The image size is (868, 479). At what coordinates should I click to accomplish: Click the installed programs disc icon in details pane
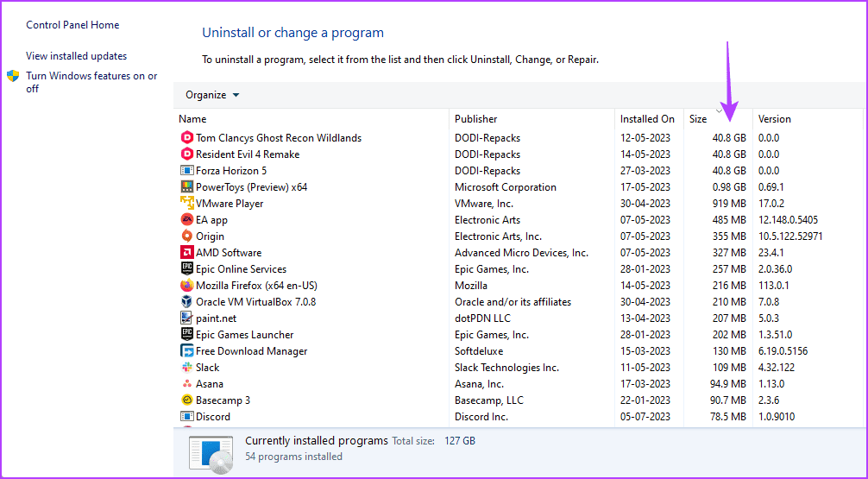pos(211,455)
